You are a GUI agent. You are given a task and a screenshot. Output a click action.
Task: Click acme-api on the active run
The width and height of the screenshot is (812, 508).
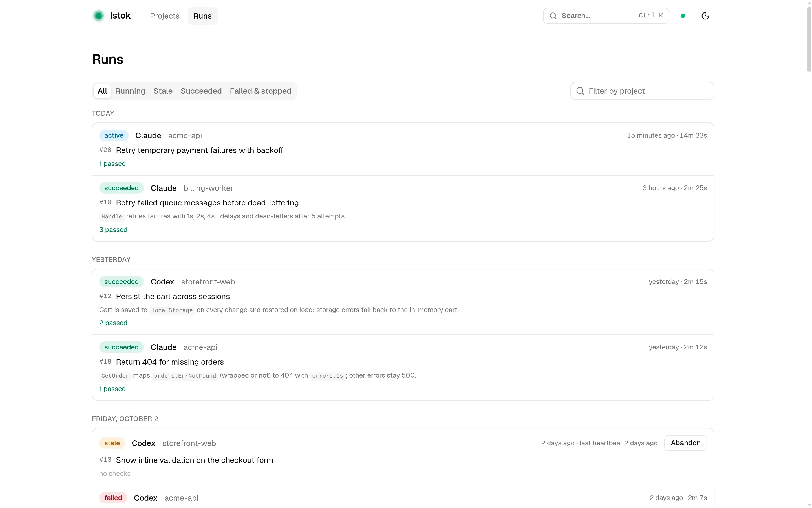[185, 136]
